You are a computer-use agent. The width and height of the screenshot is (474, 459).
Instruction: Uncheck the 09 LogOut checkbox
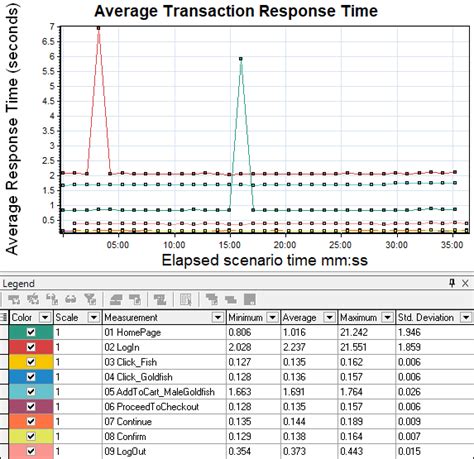[x=31, y=451]
